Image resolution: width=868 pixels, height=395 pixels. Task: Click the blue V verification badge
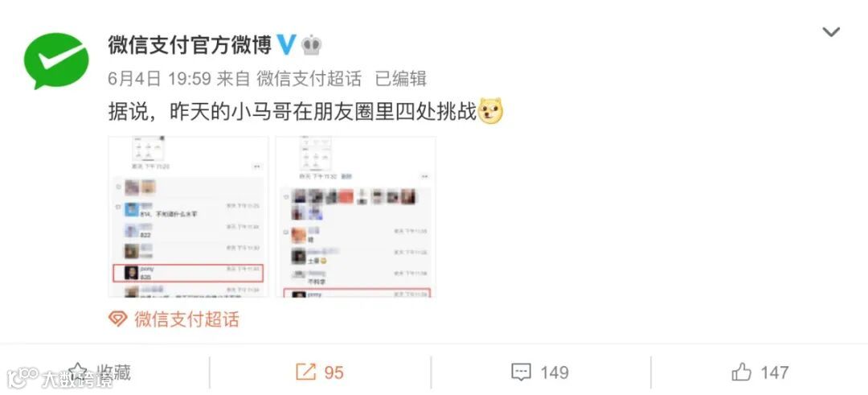[286, 44]
